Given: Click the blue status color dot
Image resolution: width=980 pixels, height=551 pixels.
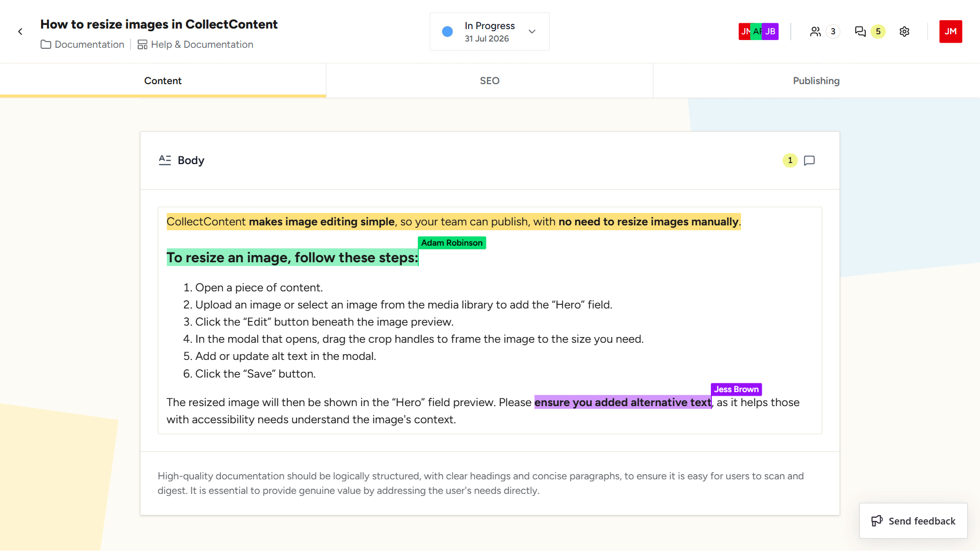Looking at the screenshot, I should click(x=447, y=32).
